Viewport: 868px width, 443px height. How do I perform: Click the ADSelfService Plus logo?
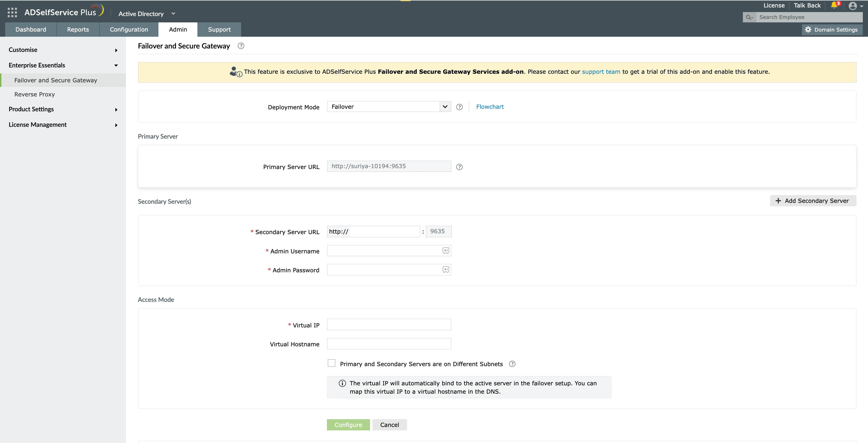64,11
